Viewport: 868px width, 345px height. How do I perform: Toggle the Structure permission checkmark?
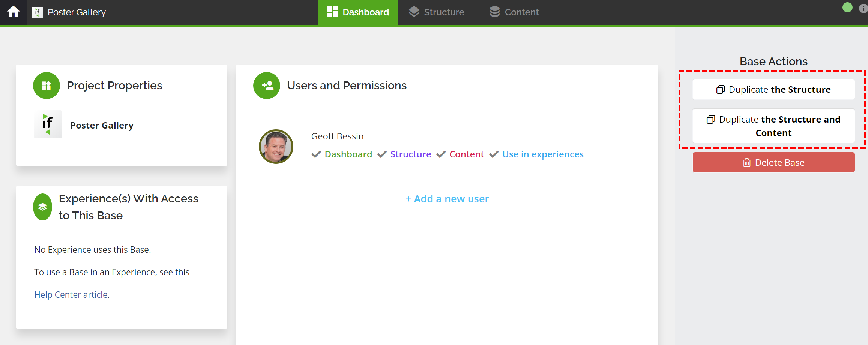coord(382,154)
